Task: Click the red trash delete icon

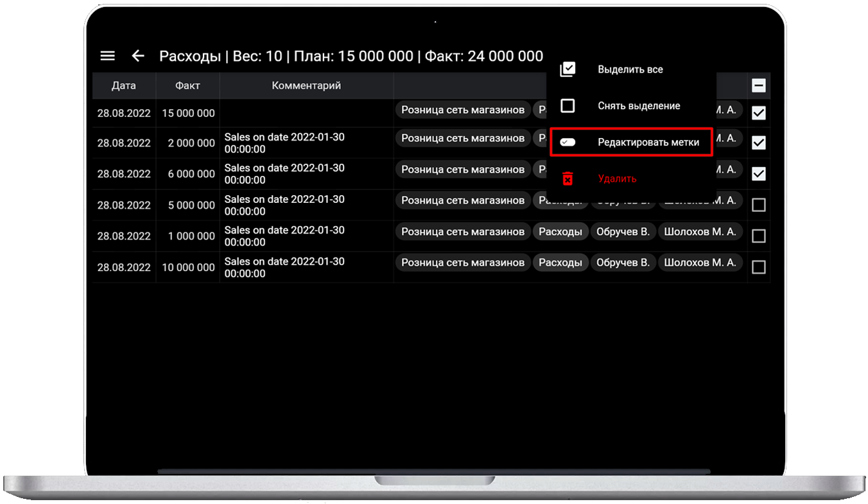Action: [x=568, y=178]
